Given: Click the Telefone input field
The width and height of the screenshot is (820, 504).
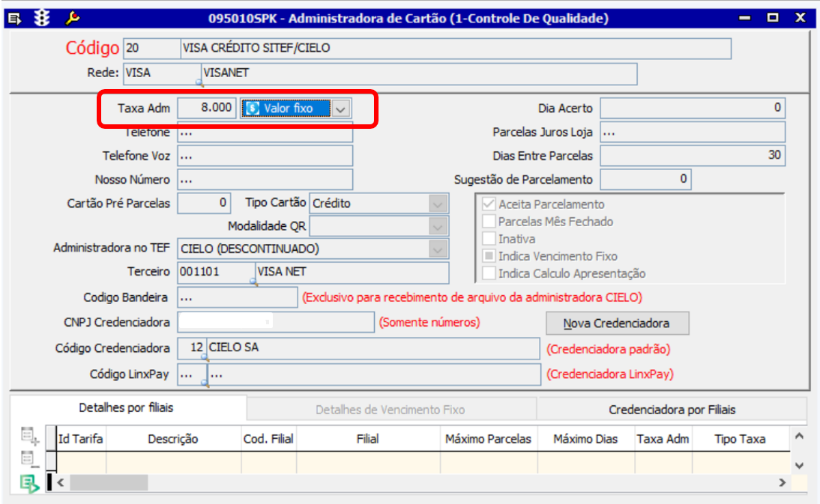Looking at the screenshot, I should click(x=265, y=133).
